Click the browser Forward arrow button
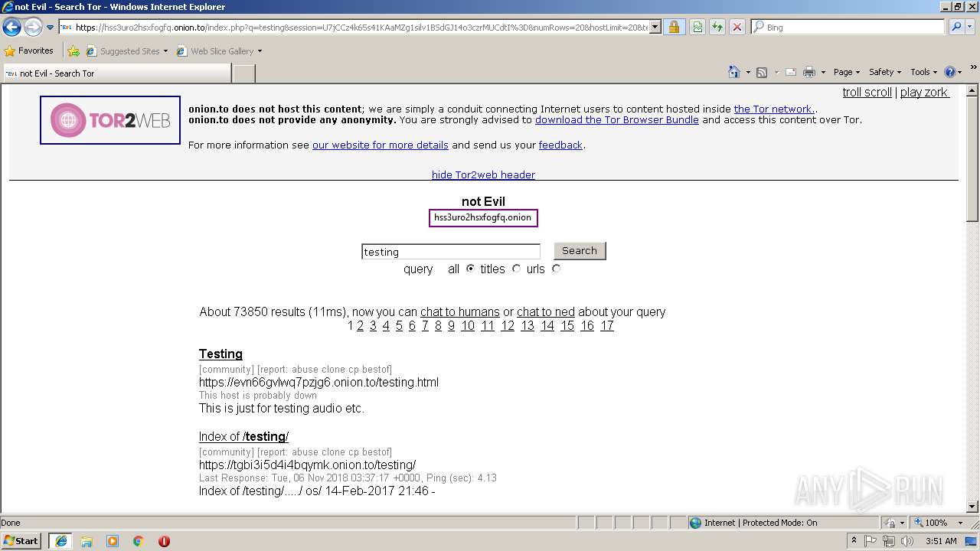This screenshot has height=551, width=980. tap(33, 28)
